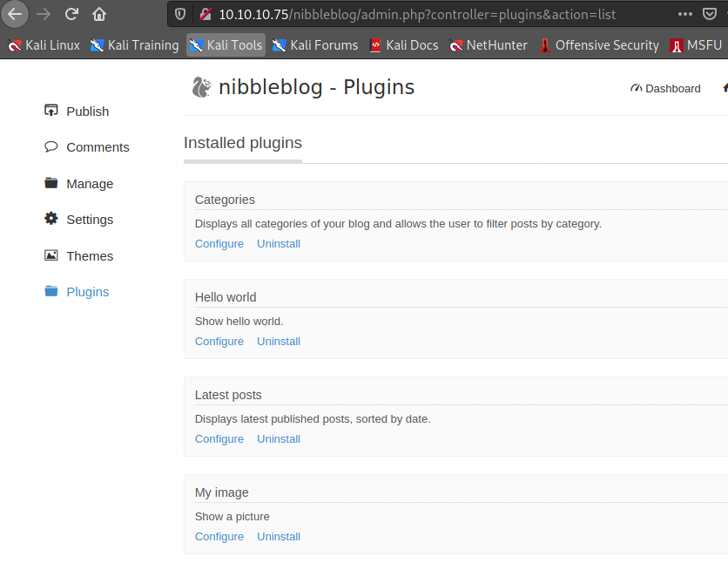Viewport: 728px width, 570px height.
Task: Open the Kali Tools bookmark
Action: [226, 45]
